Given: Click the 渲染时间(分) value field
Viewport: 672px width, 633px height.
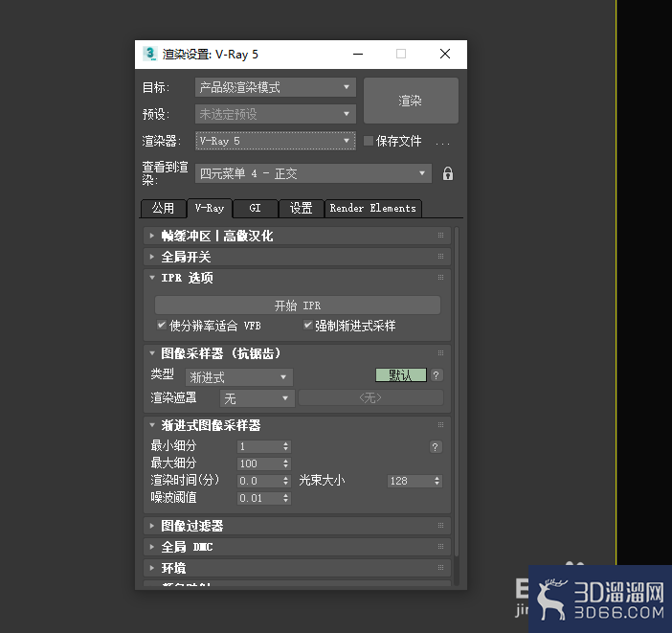Looking at the screenshot, I should [259, 481].
